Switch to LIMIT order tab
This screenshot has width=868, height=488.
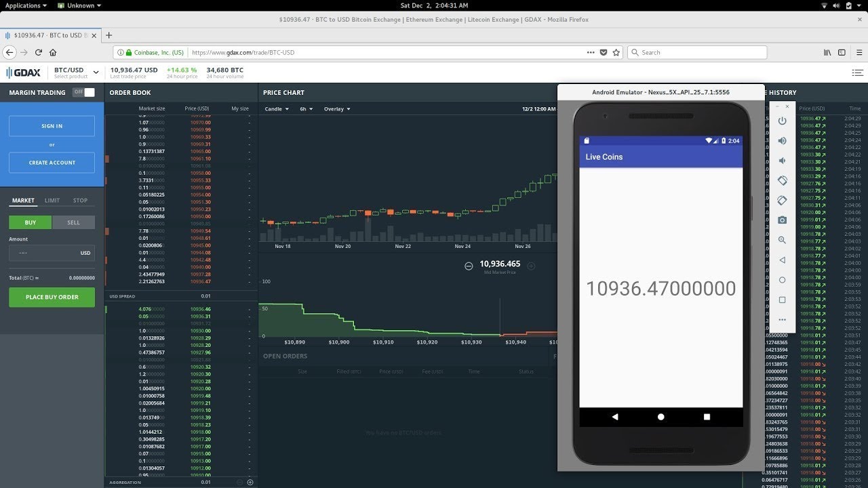(x=52, y=201)
